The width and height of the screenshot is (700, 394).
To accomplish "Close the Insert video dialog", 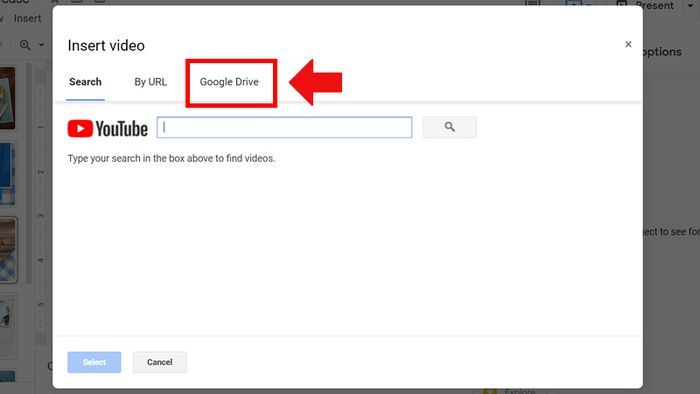I will pos(628,44).
